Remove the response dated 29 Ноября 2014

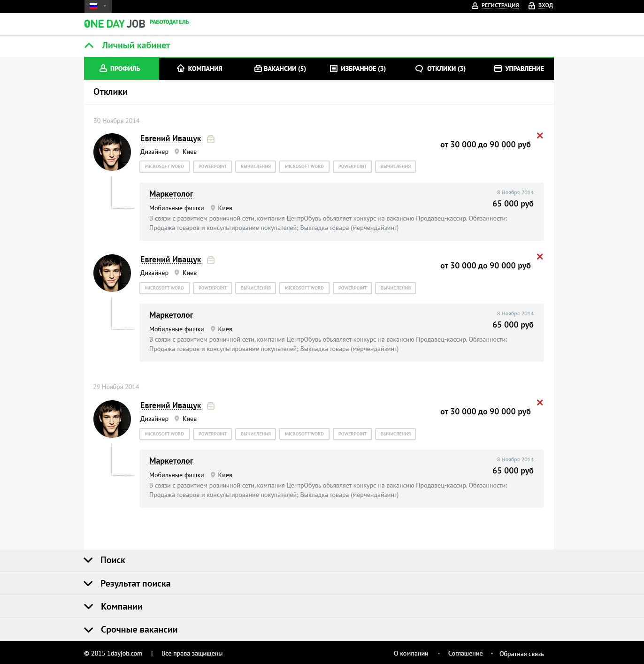[x=540, y=403]
